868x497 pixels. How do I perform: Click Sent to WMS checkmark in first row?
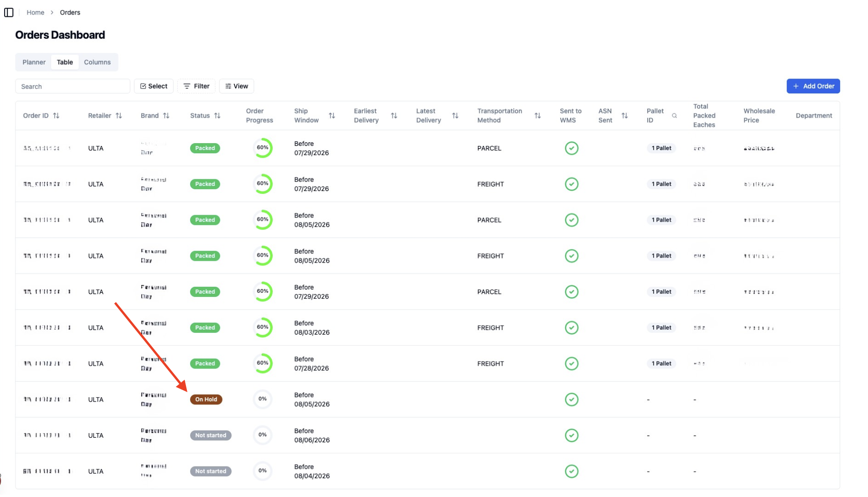(571, 148)
